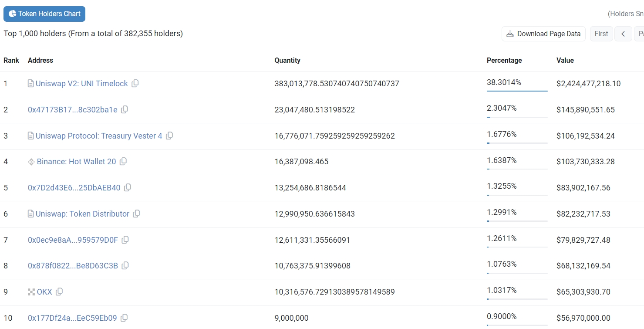The width and height of the screenshot is (644, 329).
Task: Select value $56,970,000.00
Action: 583,318
